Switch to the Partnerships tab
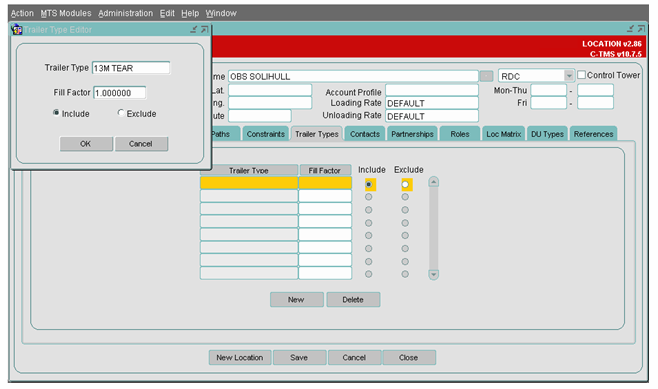This screenshot has height=389, width=658. point(412,134)
